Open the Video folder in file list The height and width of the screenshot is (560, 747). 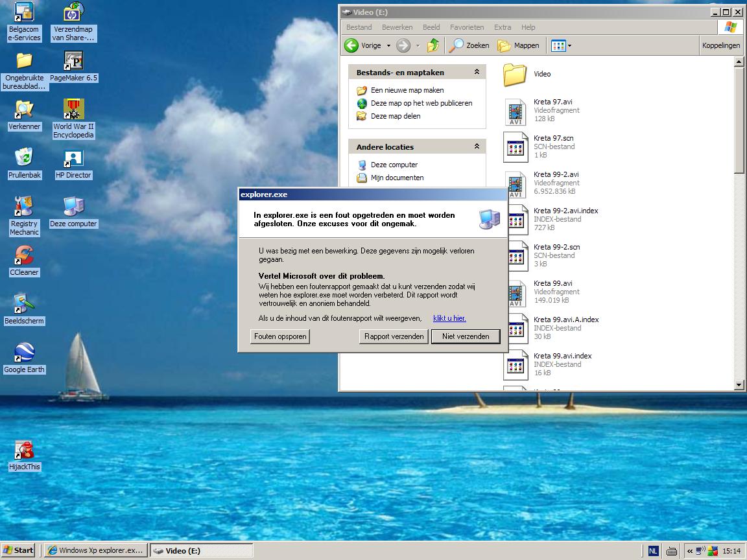[x=515, y=75]
